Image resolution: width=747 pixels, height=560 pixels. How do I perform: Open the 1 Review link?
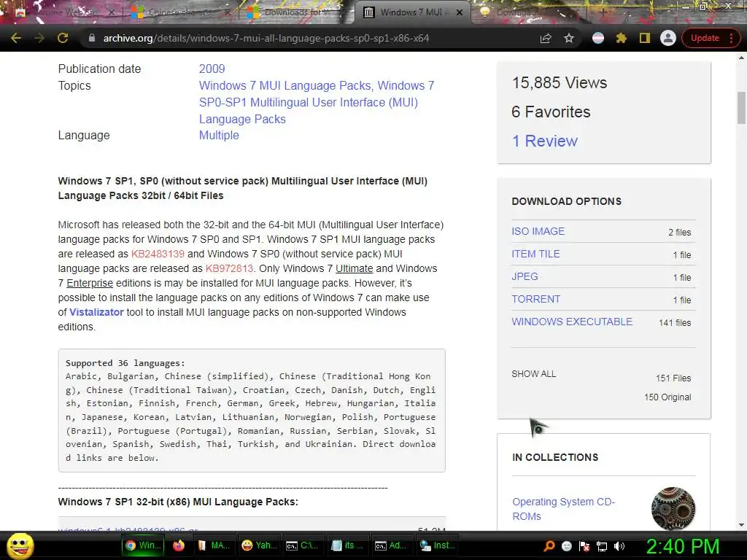[544, 141]
